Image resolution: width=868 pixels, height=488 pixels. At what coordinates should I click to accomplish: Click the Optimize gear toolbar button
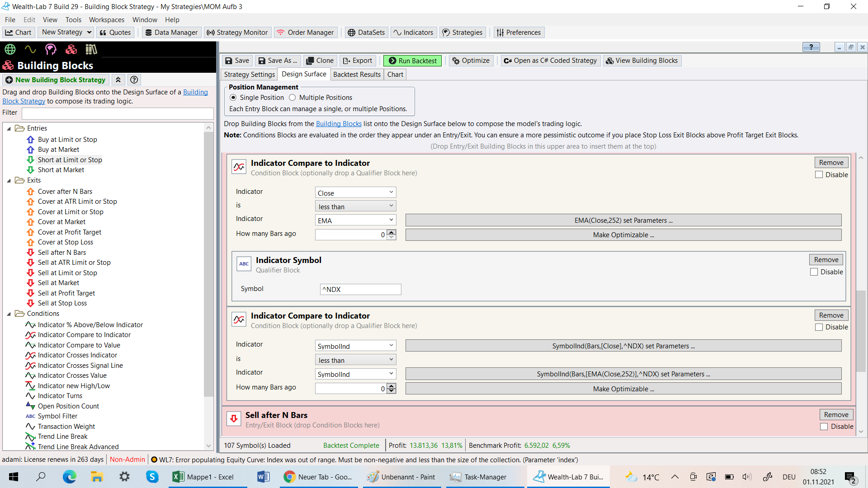coord(471,61)
